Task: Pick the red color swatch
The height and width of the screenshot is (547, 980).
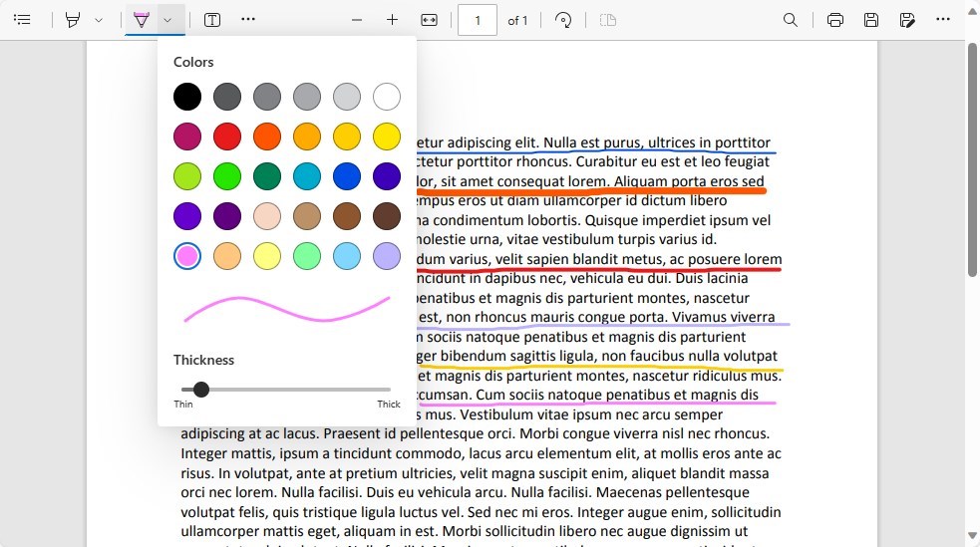Action: pos(227,137)
